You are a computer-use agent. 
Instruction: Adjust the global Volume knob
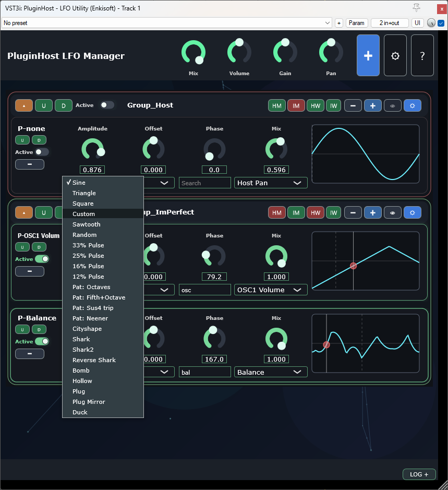tap(239, 51)
